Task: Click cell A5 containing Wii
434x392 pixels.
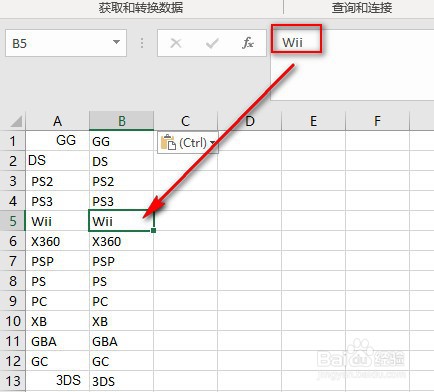Action: [x=58, y=221]
